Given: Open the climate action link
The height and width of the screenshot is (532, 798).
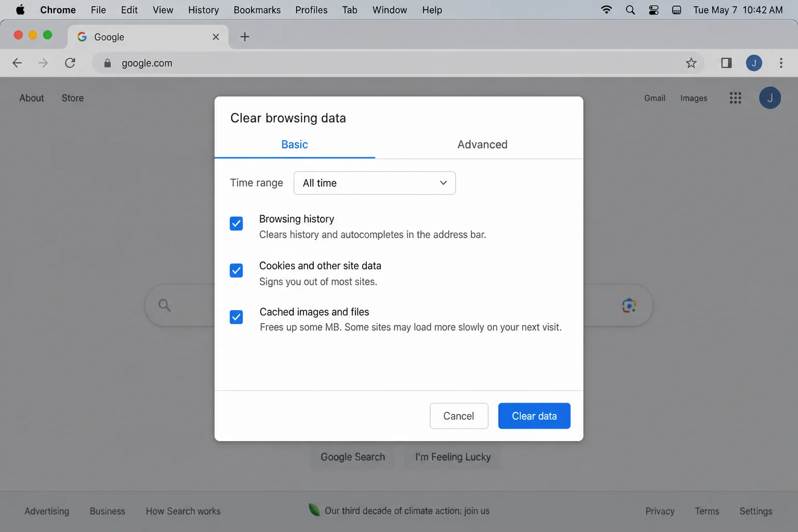Looking at the screenshot, I should pos(407,511).
